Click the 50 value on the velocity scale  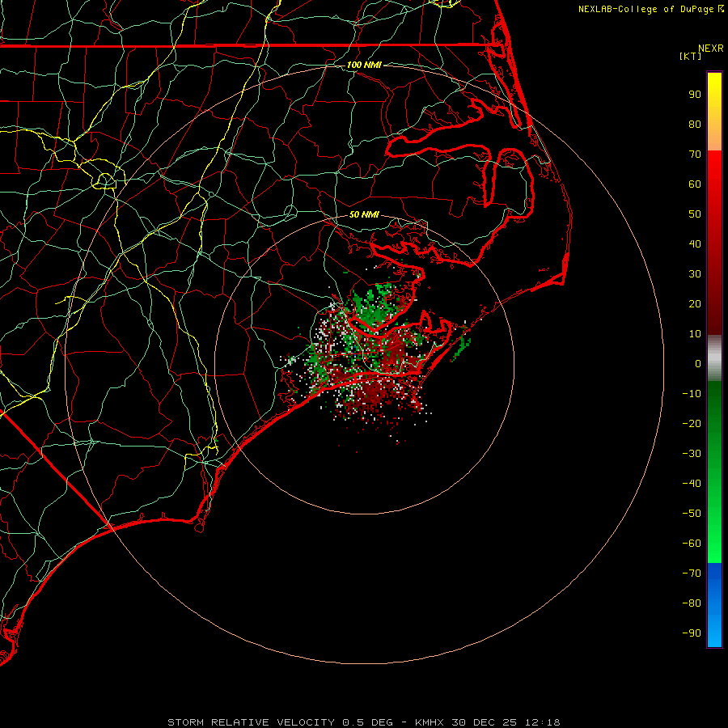(x=695, y=214)
